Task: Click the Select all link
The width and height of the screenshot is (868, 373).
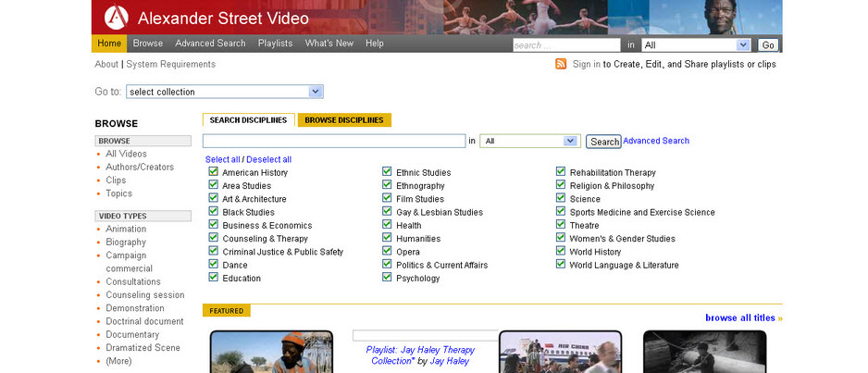Action: point(222,159)
